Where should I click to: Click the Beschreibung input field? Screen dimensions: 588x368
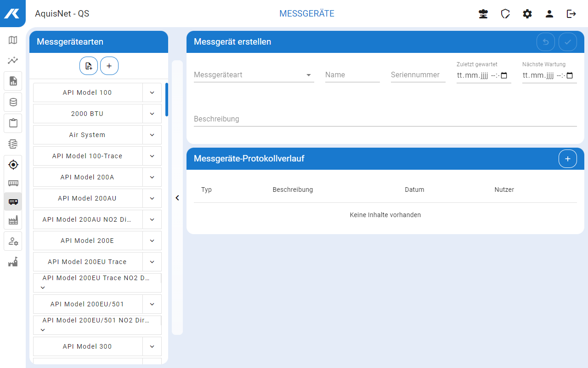385,119
